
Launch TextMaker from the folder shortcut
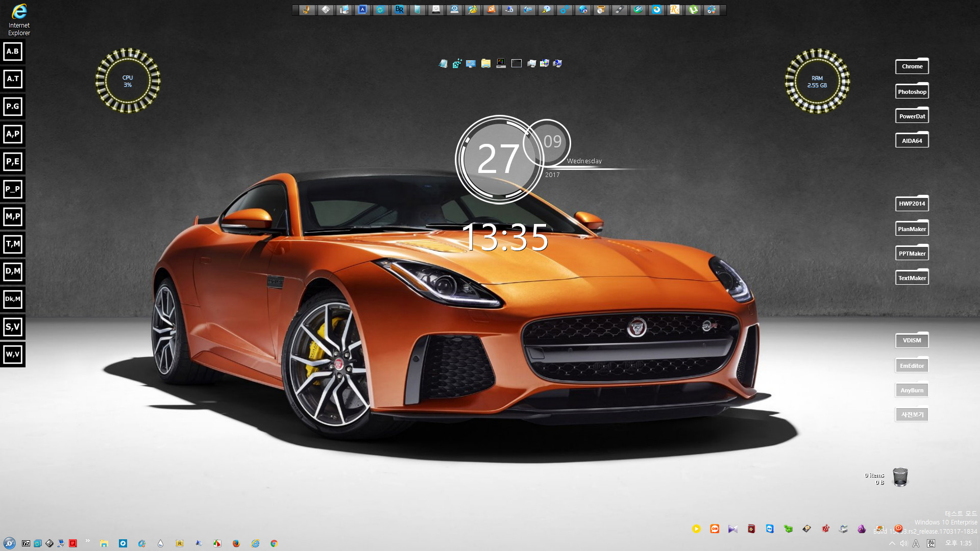pyautogui.click(x=912, y=278)
